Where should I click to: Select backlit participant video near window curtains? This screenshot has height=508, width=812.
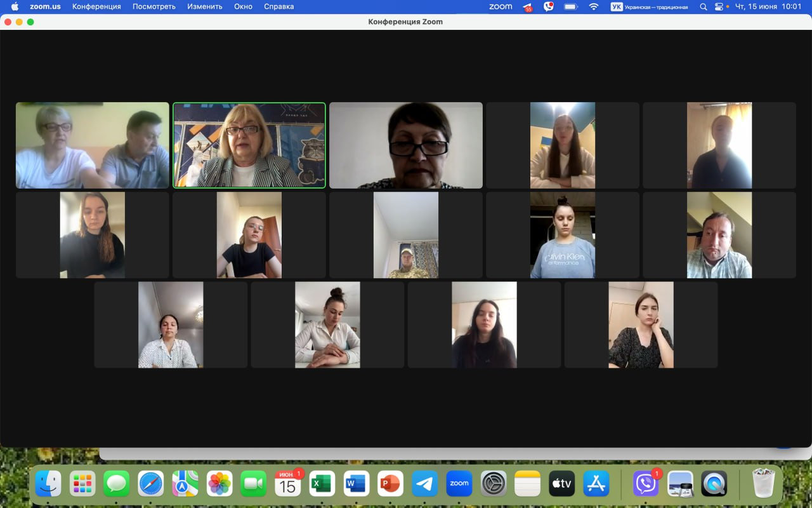click(719, 145)
